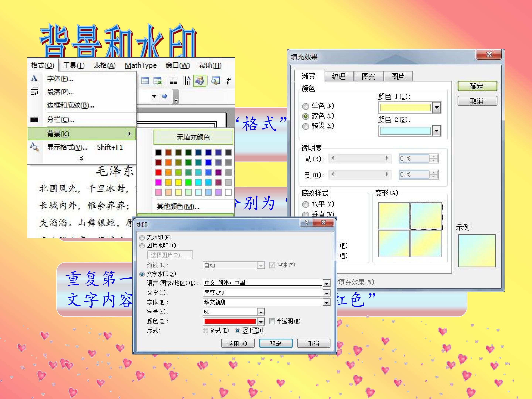Switch to the 纹理 tab

click(339, 76)
